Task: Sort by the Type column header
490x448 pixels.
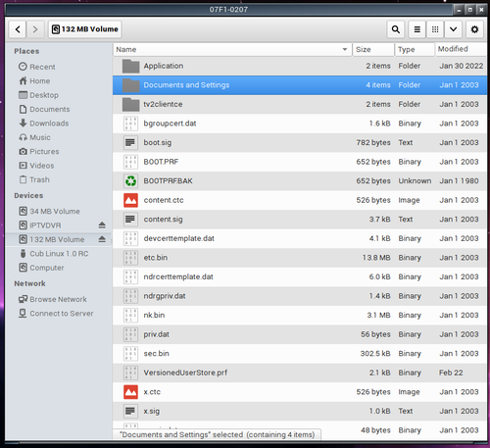Action: coord(415,49)
